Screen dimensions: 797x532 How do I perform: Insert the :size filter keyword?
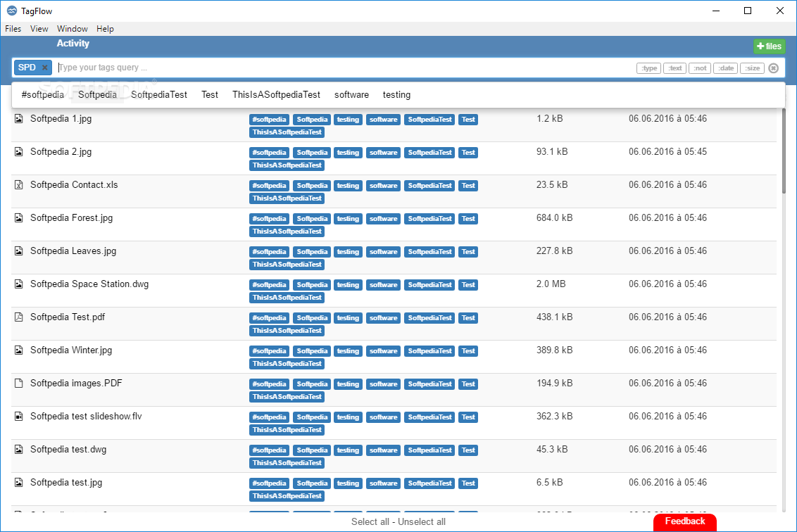[752, 68]
